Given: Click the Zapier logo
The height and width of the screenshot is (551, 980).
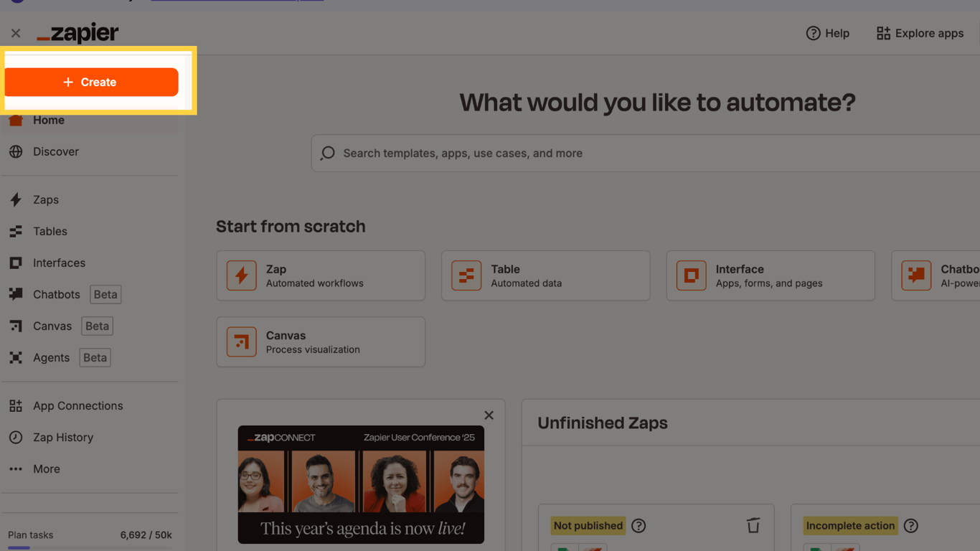Looking at the screenshot, I should 77,32.
